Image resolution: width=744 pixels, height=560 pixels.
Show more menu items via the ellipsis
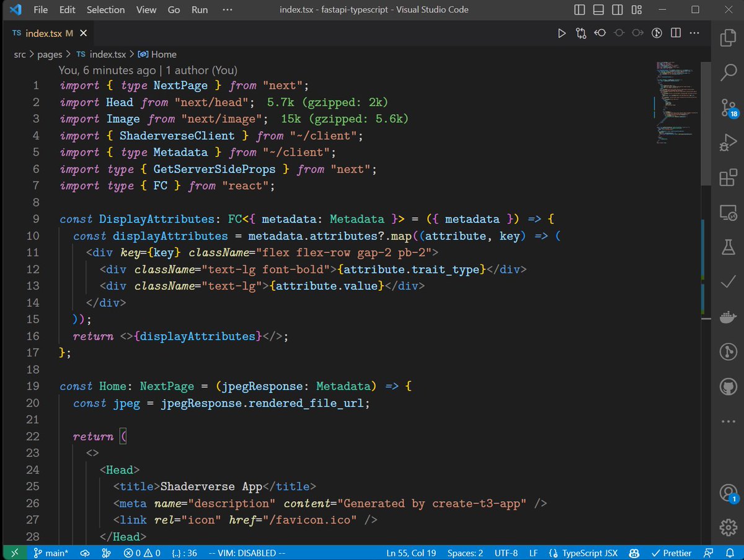[x=227, y=10]
